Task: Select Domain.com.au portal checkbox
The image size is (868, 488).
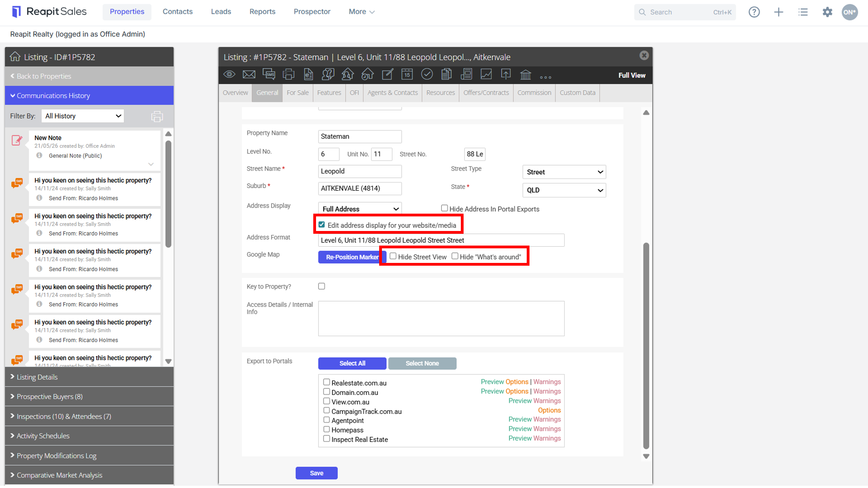Action: tap(326, 391)
